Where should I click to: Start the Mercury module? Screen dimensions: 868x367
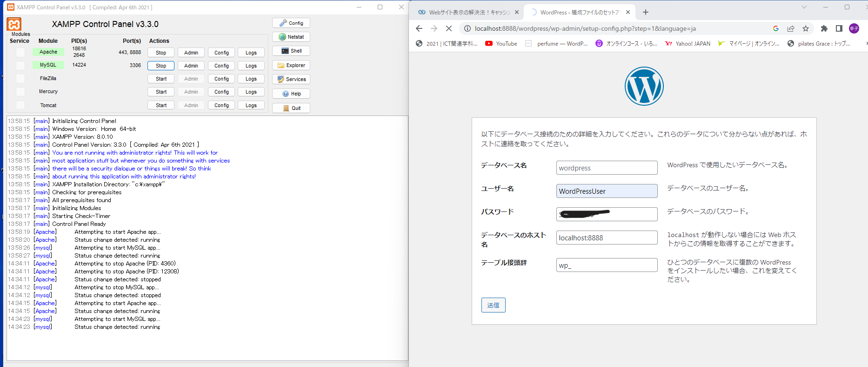pyautogui.click(x=161, y=92)
